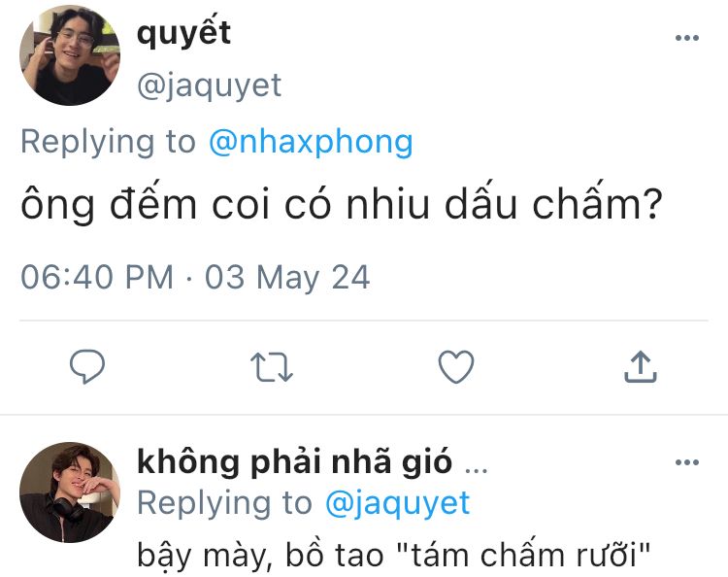Follow the @jaquyet link in the reply
728x577 pixels.
(397, 503)
